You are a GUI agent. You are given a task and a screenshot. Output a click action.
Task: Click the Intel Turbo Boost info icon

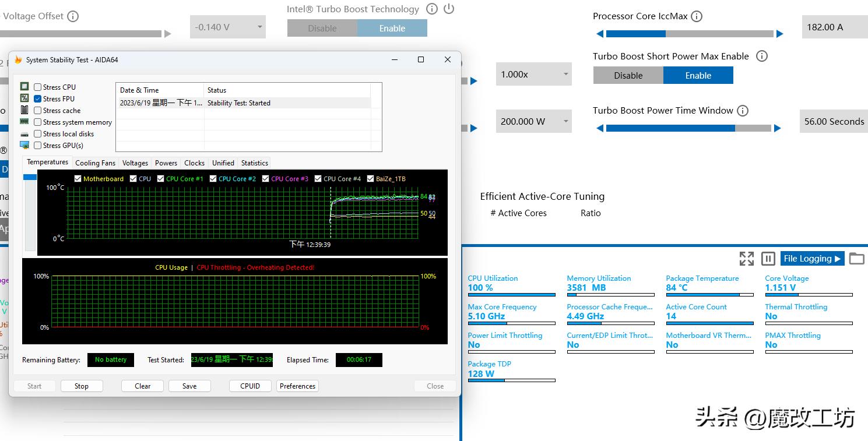[x=432, y=9]
